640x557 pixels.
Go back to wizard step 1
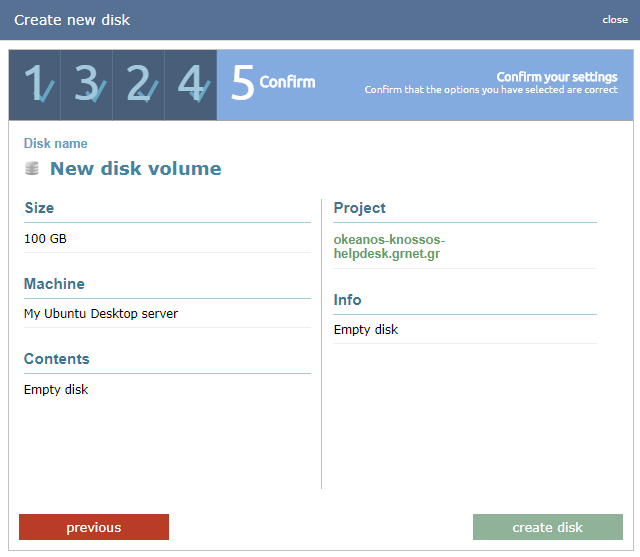click(x=35, y=84)
